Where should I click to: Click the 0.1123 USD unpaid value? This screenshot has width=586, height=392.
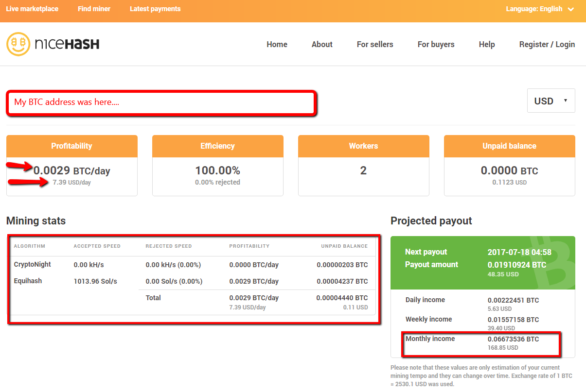(x=510, y=183)
